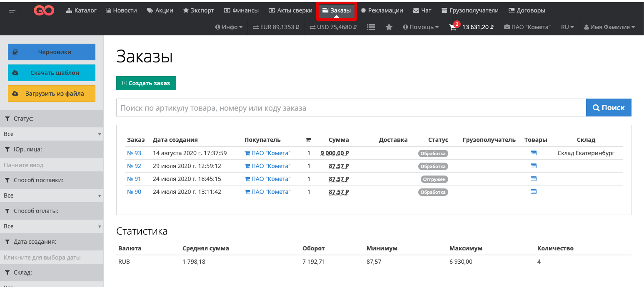Image resolution: width=644 pixels, height=287 pixels.
Task: Focus the order search input field
Action: click(351, 108)
